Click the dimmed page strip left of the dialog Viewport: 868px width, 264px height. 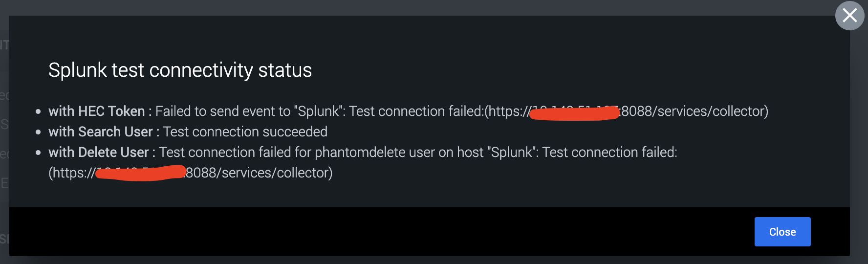(4, 137)
